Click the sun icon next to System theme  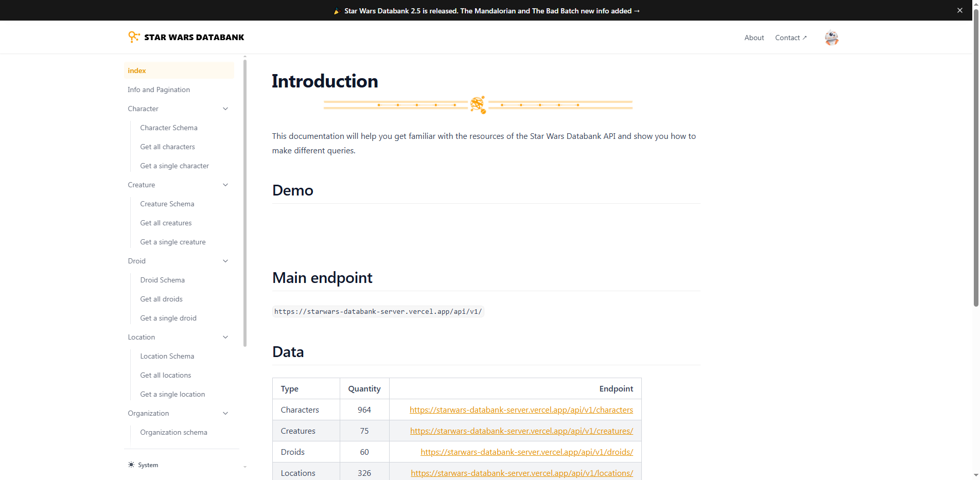pos(131,465)
